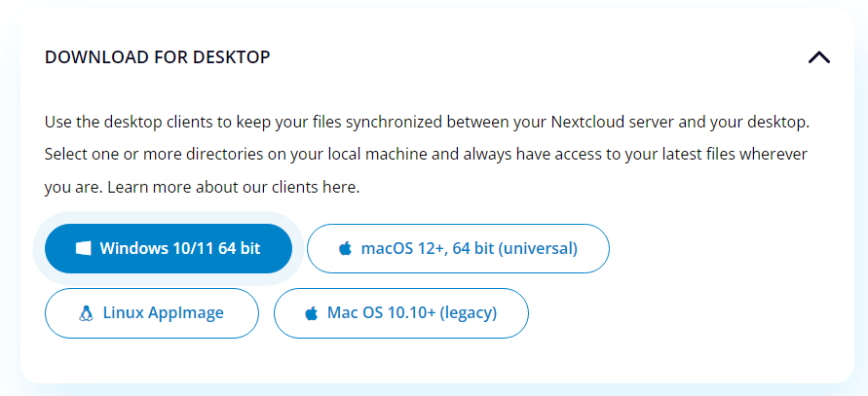Click the '64 bit' text on Windows button
This screenshot has width=868, height=396.
coord(239,248)
